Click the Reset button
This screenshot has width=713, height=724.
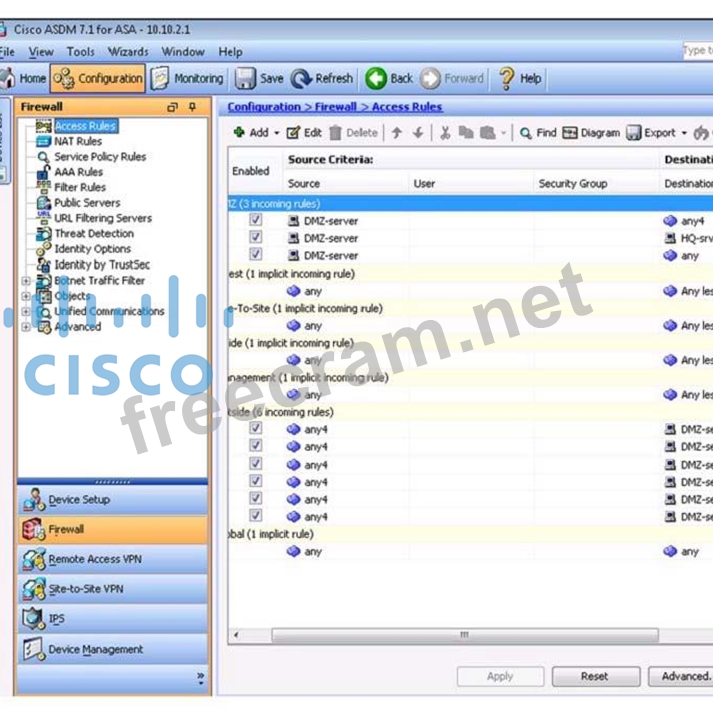pyautogui.click(x=595, y=676)
